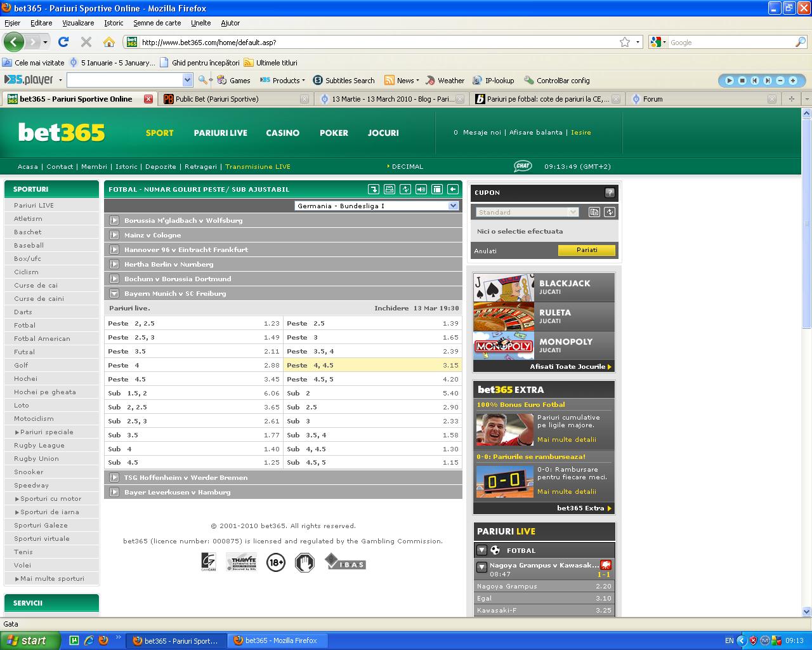Screen dimensions: 812x650
Task: Switch to bet365 - Mozilla Firefox taskbar window
Action: coord(276,640)
